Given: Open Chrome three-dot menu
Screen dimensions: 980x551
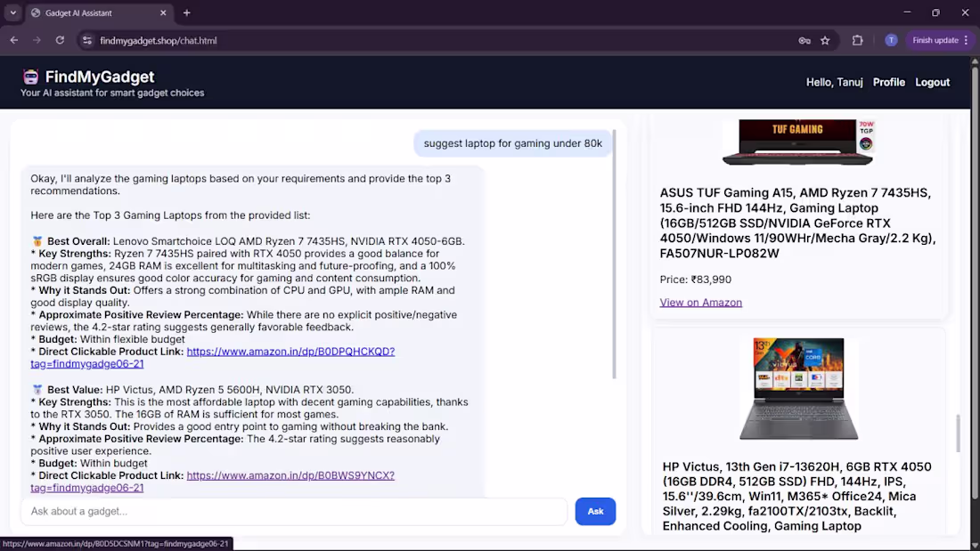Looking at the screenshot, I should tap(967, 41).
